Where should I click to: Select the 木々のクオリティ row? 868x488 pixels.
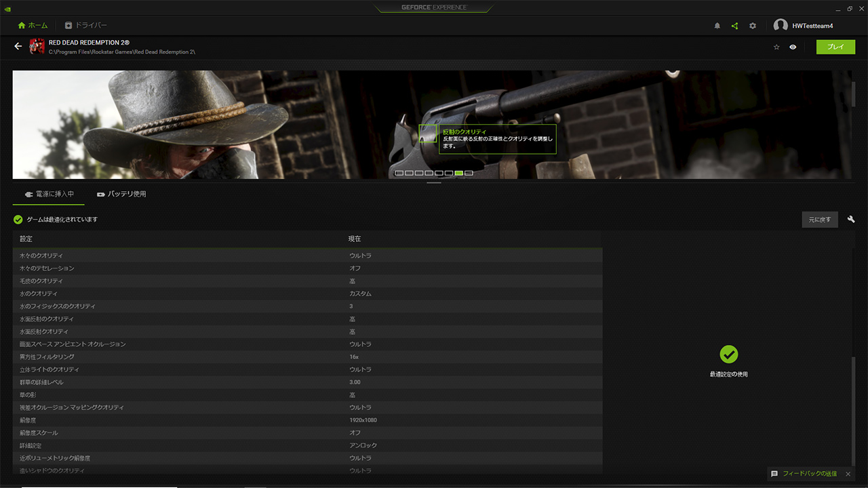[307, 256]
